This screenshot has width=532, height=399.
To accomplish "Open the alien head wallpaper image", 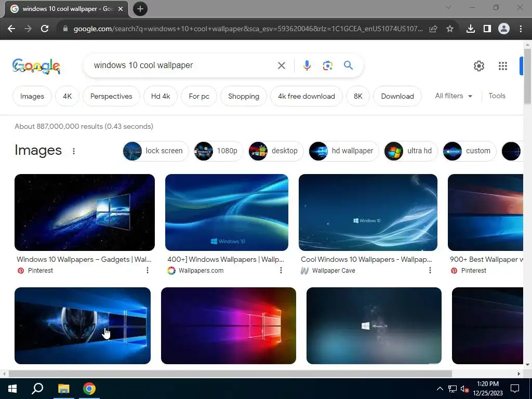I will coord(83,326).
